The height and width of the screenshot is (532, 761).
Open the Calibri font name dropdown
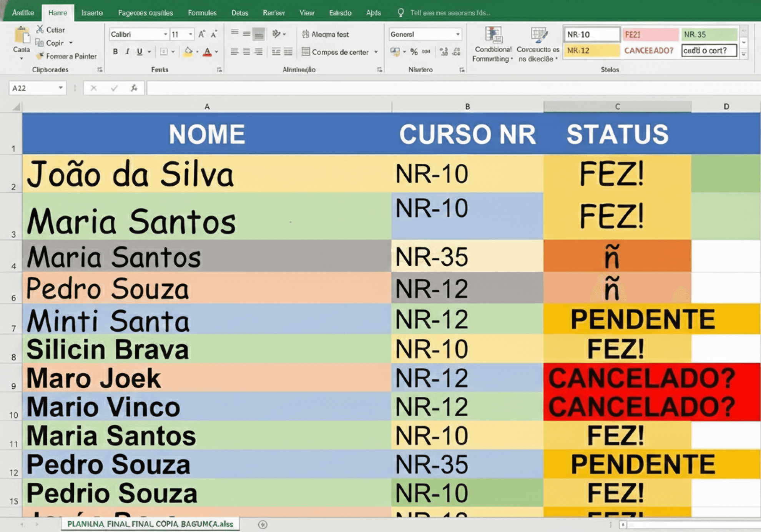point(165,34)
